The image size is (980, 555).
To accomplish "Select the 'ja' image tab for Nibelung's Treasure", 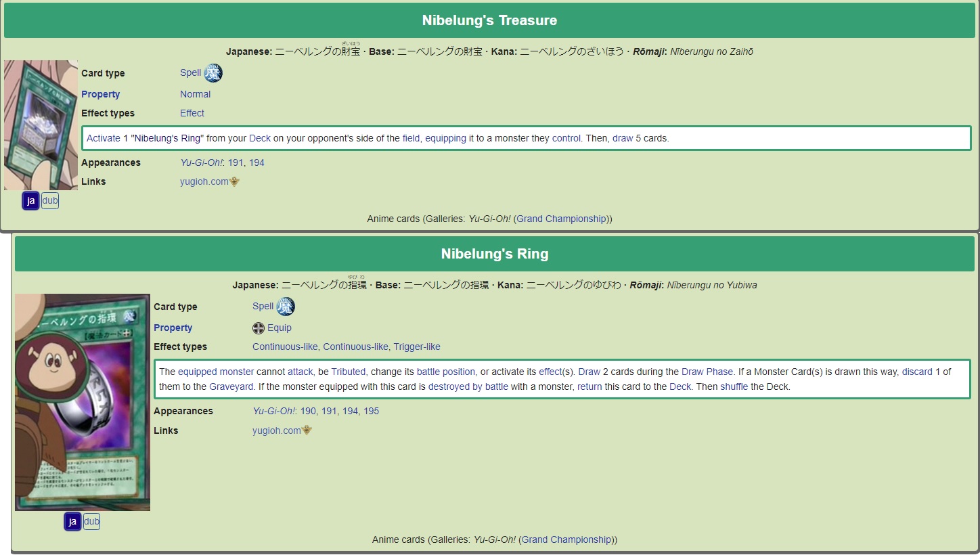I will click(30, 201).
